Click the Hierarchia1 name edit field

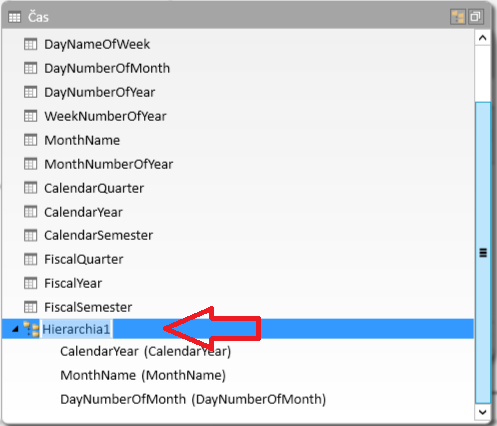[76, 329]
